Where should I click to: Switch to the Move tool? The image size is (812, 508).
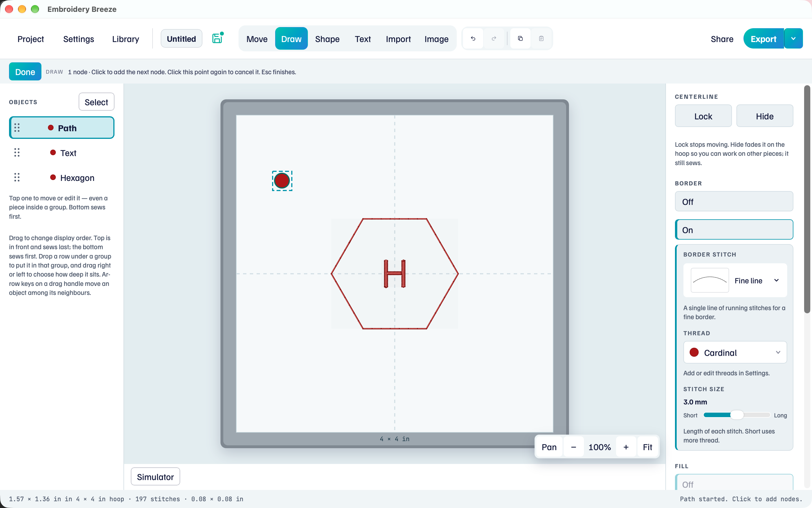257,39
